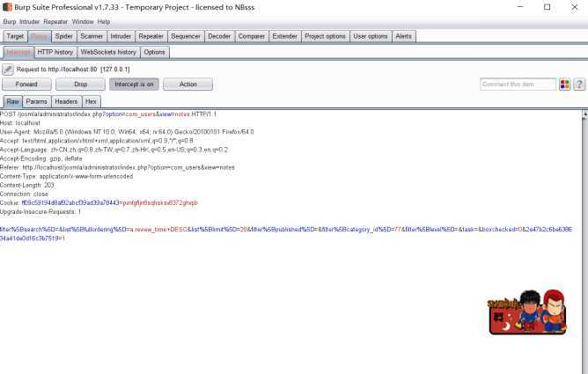Select the Intercept sub-tab
This screenshot has height=374, width=588.
point(18,52)
